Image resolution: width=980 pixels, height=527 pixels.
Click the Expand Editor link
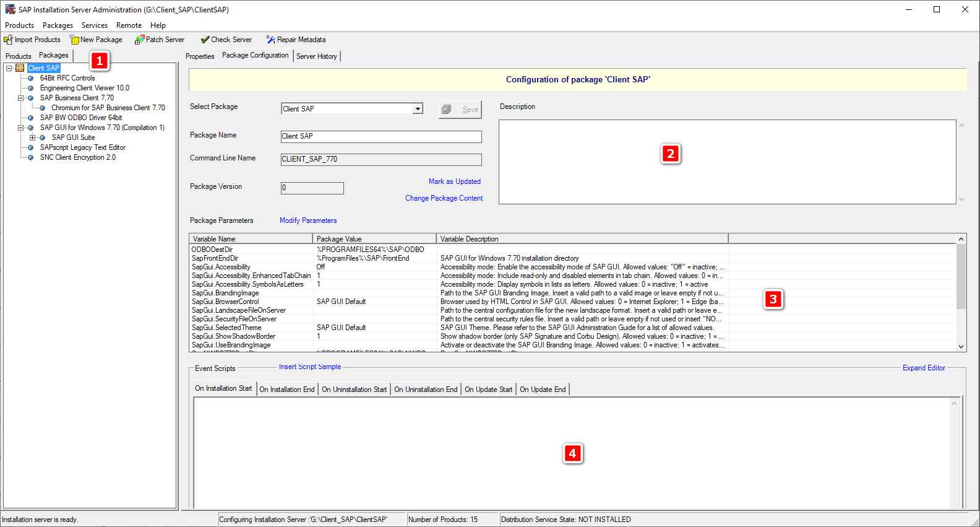(x=924, y=368)
